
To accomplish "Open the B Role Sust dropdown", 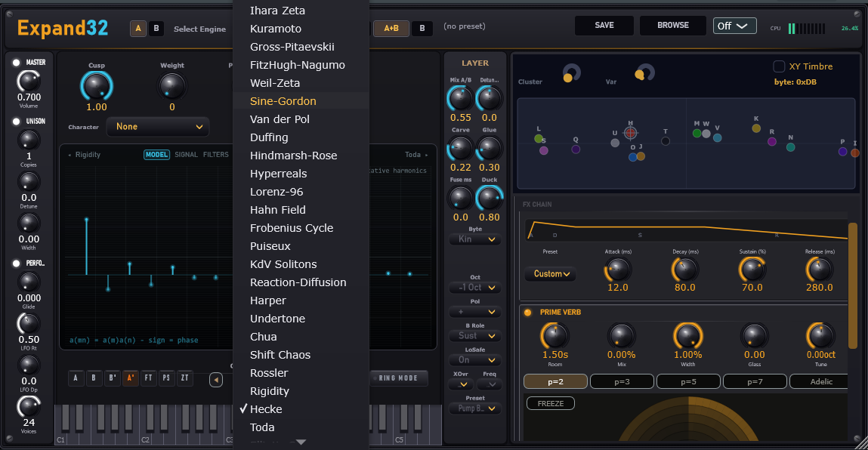I will click(x=475, y=335).
